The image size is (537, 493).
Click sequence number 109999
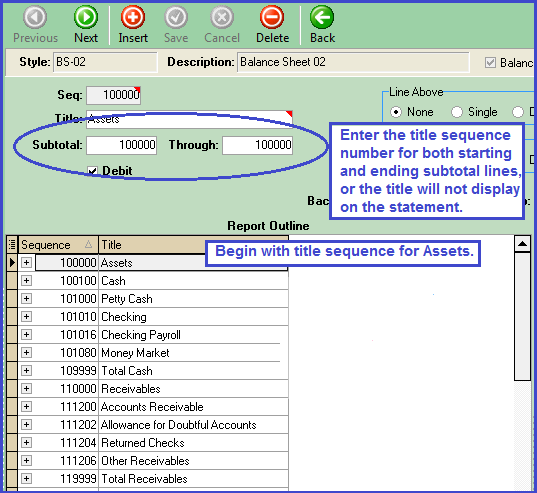78,370
